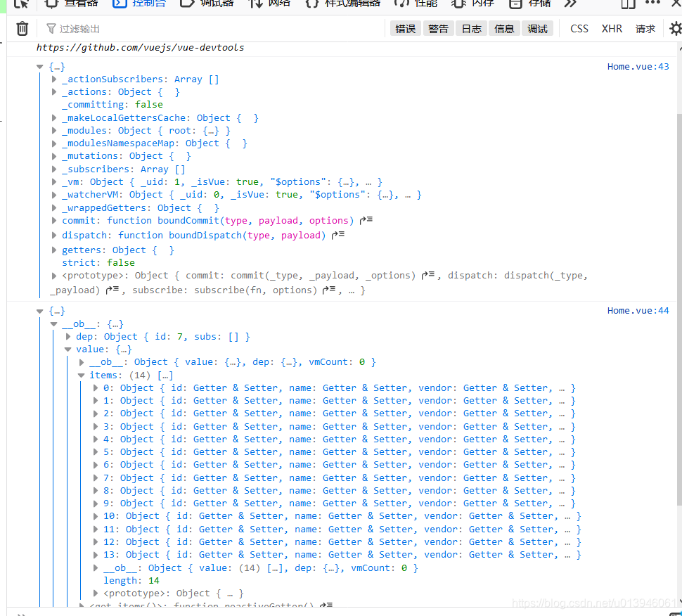Image resolution: width=682 pixels, height=616 pixels.
Task: Expand items array entry 10
Action: [95, 516]
